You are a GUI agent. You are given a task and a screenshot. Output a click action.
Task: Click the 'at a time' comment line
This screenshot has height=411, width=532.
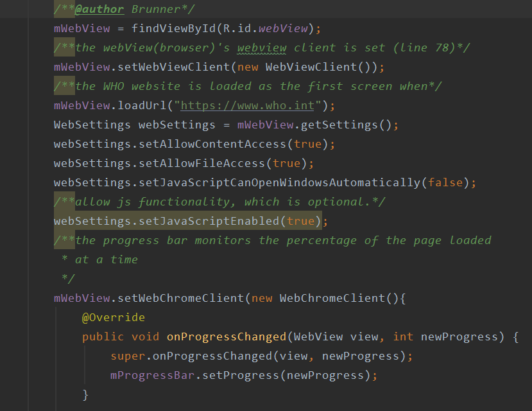[x=99, y=260]
